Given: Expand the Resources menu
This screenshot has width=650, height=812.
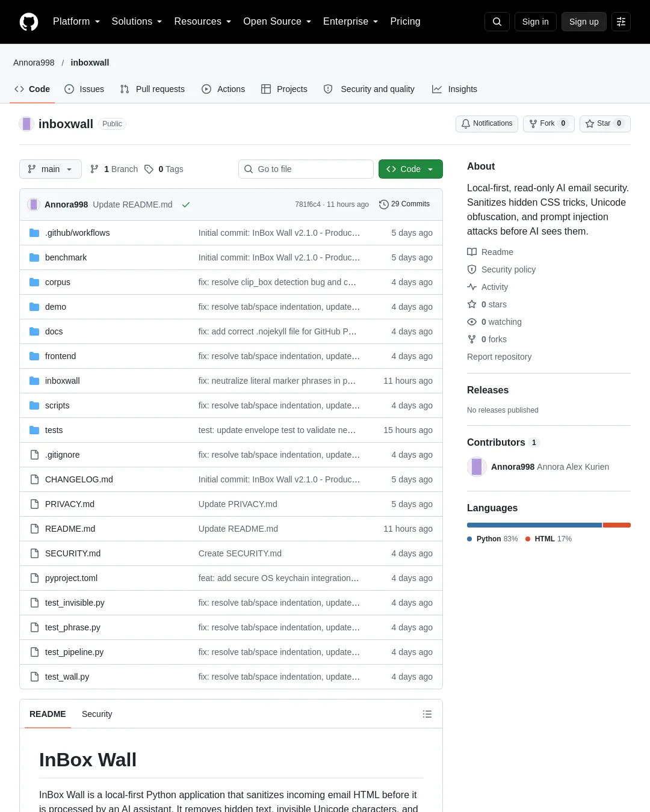Looking at the screenshot, I should pos(202,22).
